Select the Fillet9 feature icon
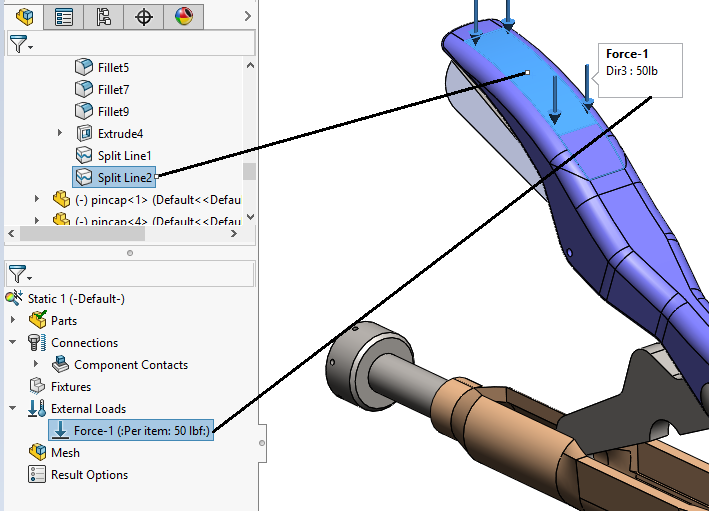Screen dimensions: 709x511 tap(84, 111)
